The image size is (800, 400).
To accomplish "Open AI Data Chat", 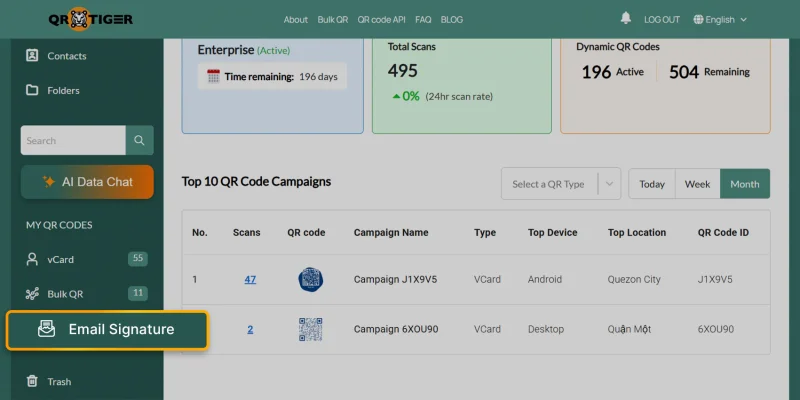I will click(87, 182).
